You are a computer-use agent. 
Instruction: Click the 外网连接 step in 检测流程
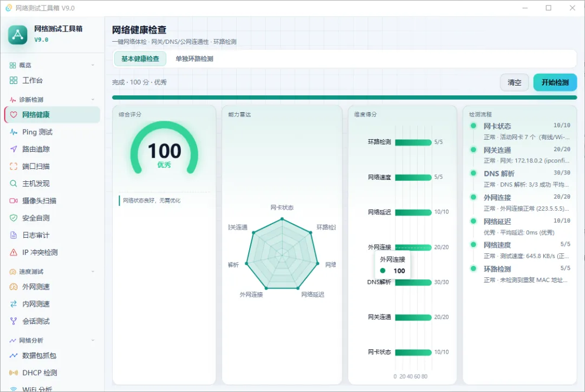[521, 202]
